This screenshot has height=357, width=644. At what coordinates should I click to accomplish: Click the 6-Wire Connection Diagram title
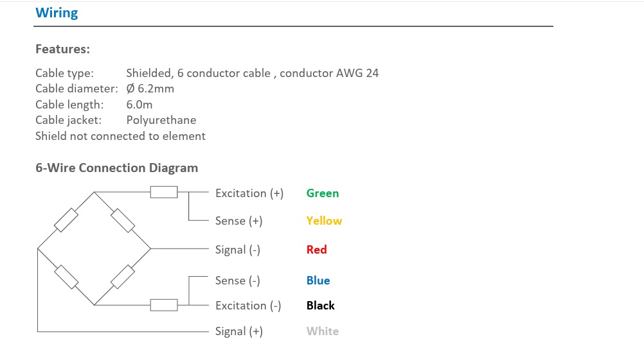[x=116, y=168]
